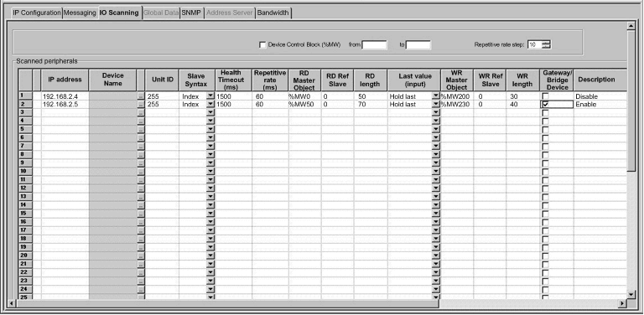Click the vertical scrollbar down arrow
This screenshot has height=315, width=644.
pos(631,294)
